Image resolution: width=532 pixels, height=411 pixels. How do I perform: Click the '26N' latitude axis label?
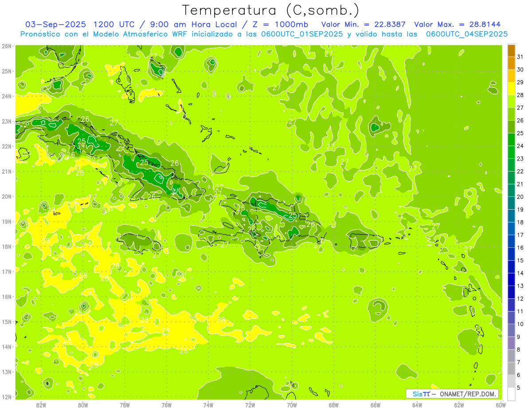[7, 46]
